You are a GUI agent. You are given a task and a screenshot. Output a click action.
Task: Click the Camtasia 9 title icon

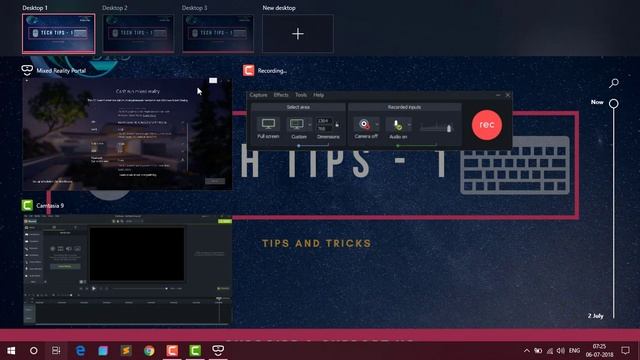coord(27,205)
